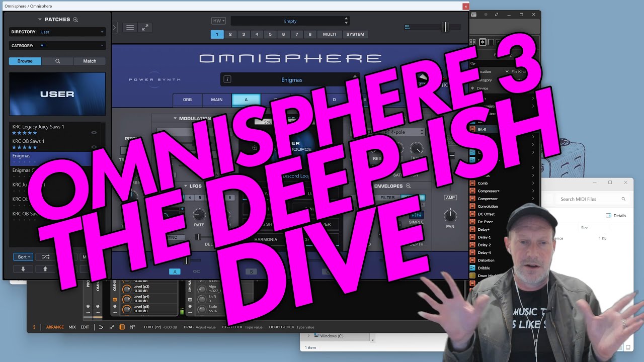The height and width of the screenshot is (362, 644).
Task: Open the Empty multi name stepper
Action: pos(346,21)
